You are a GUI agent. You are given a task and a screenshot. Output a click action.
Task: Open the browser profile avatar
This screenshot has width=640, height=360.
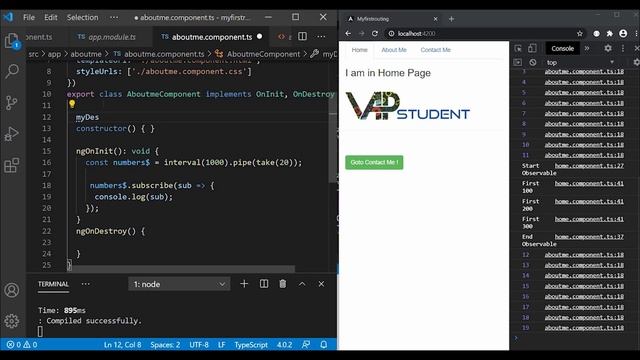[x=623, y=33]
